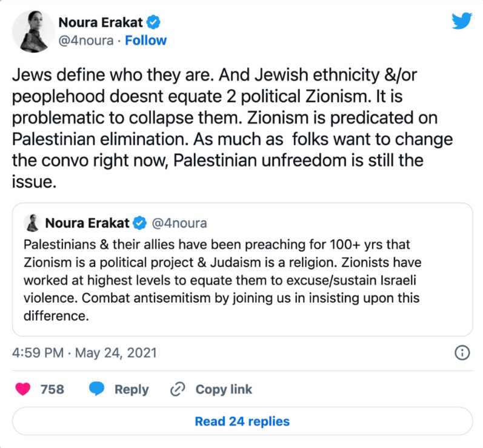Click the verified badge beside main author name
Viewport: 483px width, 448px height.
(x=153, y=22)
